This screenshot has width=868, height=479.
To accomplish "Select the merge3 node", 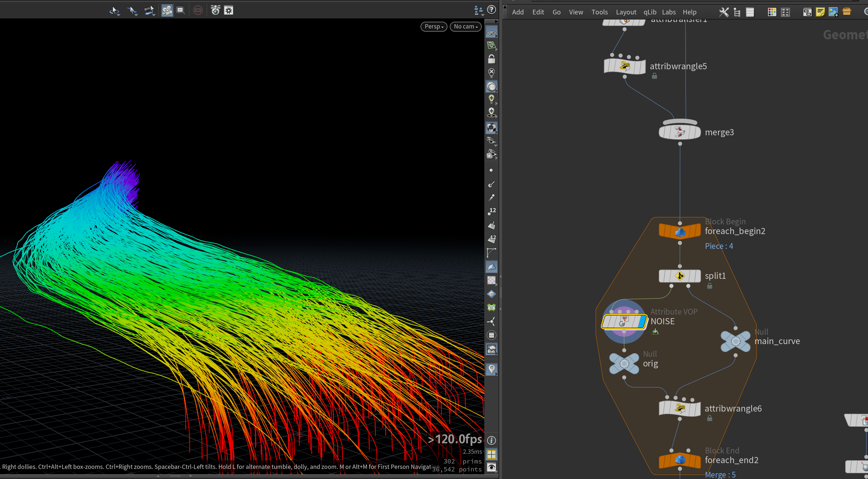I will pyautogui.click(x=680, y=132).
